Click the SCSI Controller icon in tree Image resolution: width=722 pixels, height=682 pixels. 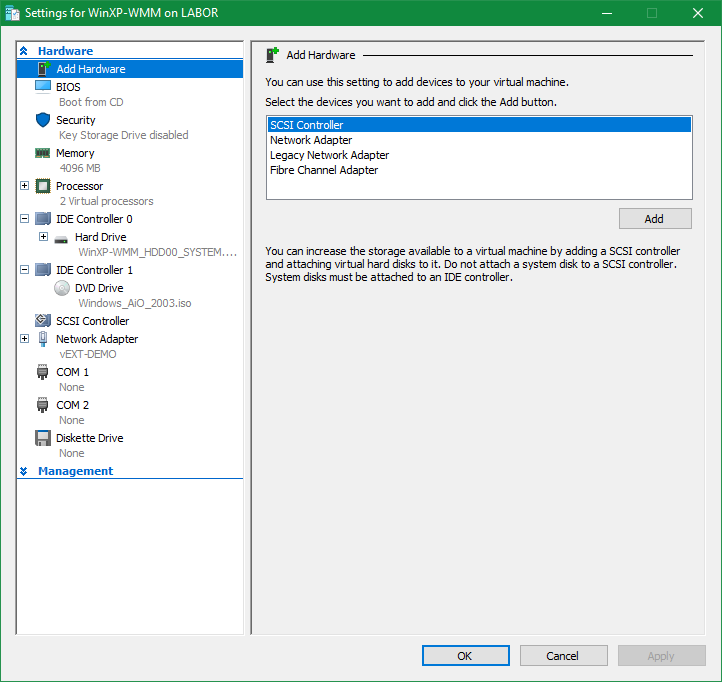43,321
